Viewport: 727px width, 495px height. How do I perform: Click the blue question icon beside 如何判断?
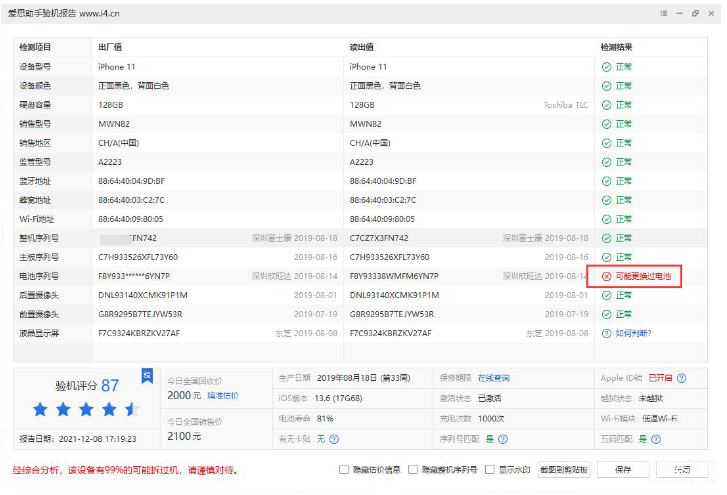point(606,333)
